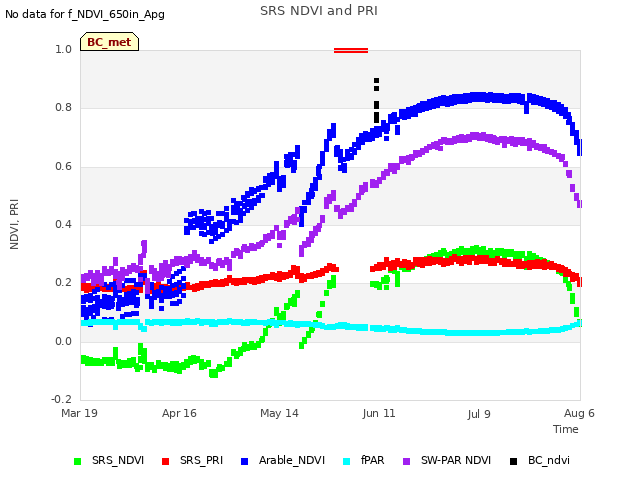Click the Mar 19 x-axis tick label
Image resolution: width=640 pixels, height=480 pixels.
point(80,413)
